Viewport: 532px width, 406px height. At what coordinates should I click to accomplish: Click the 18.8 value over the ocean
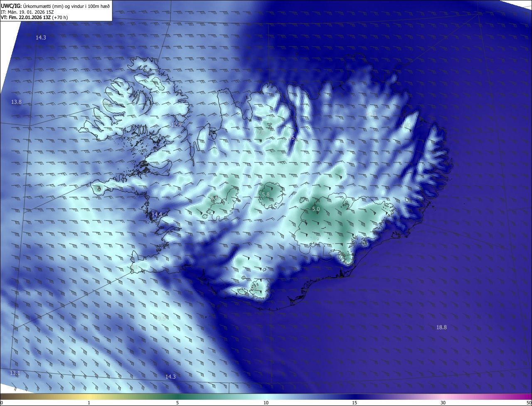(x=441, y=327)
